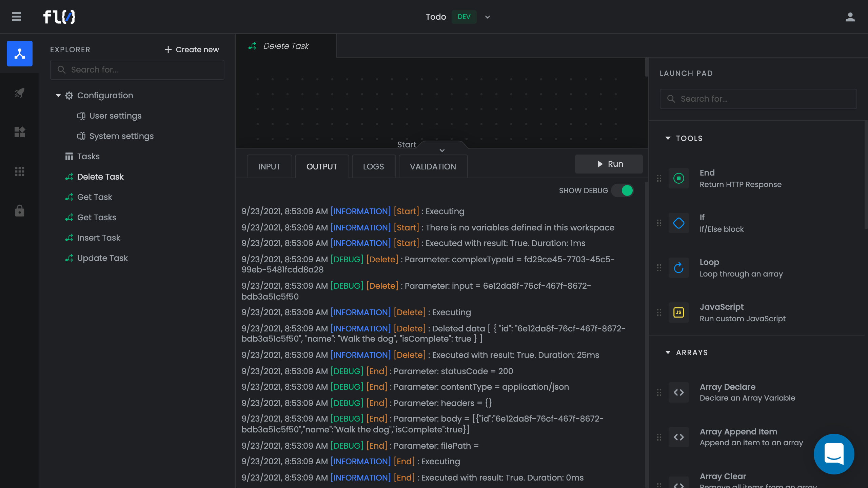The height and width of the screenshot is (488, 868).
Task: Click the Start node label
Action: click(x=407, y=145)
